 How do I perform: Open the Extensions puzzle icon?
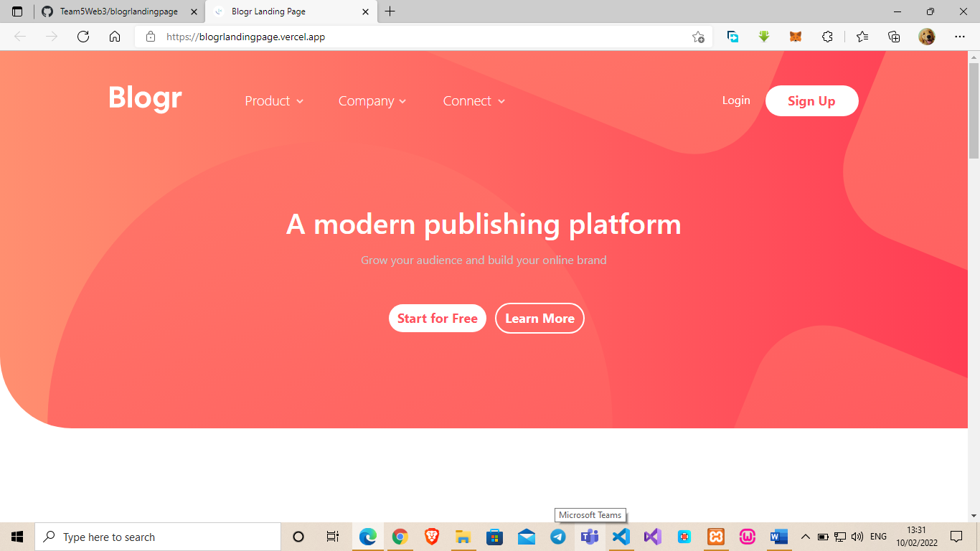827,37
